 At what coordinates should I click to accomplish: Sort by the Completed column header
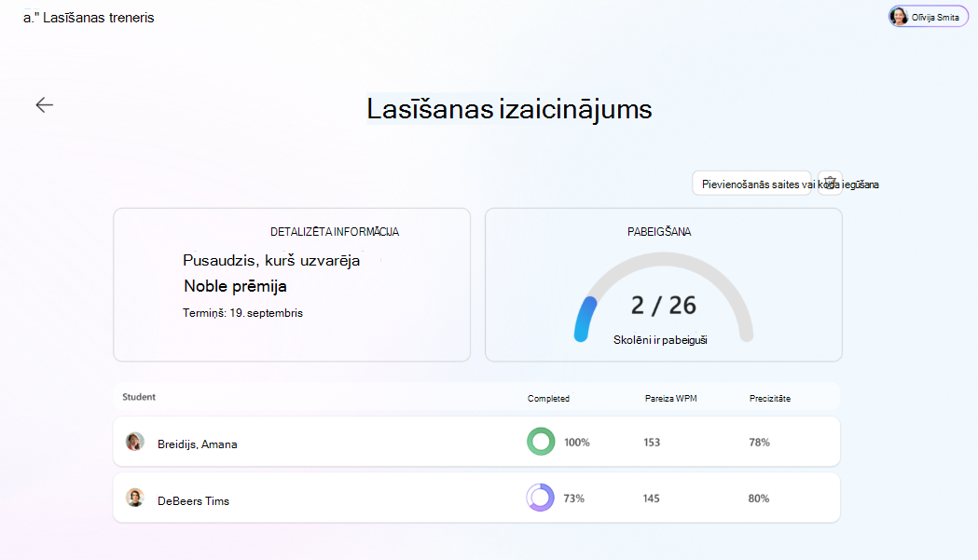[548, 399]
